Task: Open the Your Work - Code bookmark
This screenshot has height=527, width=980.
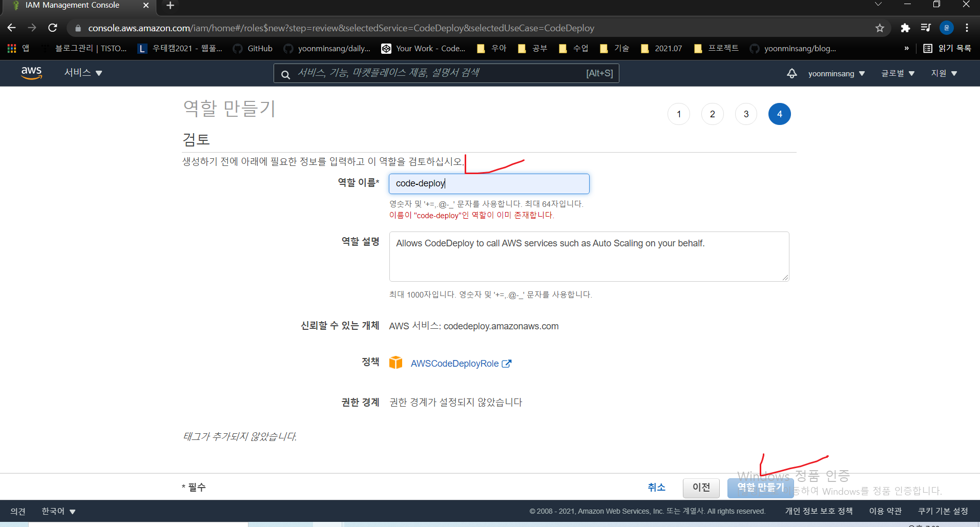Action: pos(424,48)
